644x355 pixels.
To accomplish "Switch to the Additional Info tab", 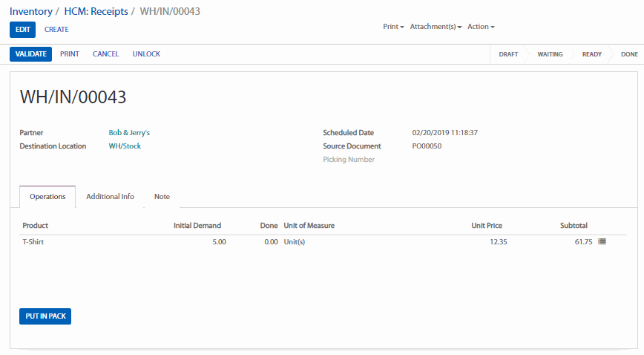I will 110,197.
